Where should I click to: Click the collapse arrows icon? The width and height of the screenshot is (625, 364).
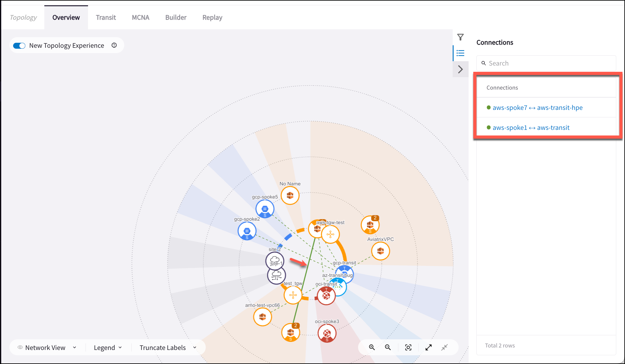[x=445, y=347]
